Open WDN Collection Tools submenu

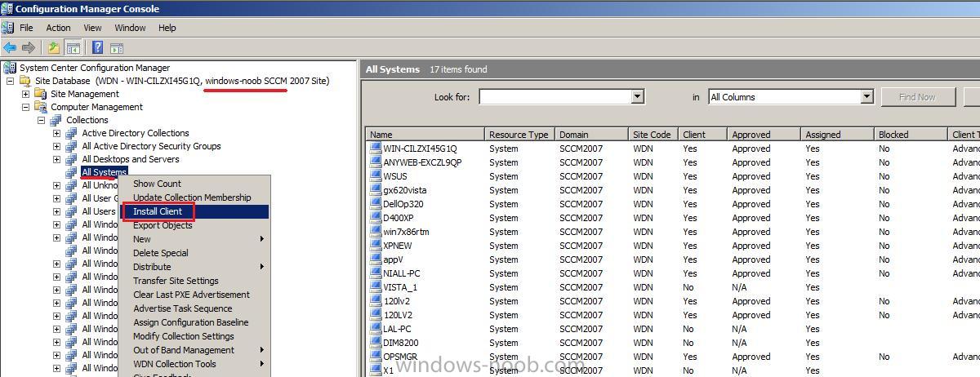click(x=195, y=364)
